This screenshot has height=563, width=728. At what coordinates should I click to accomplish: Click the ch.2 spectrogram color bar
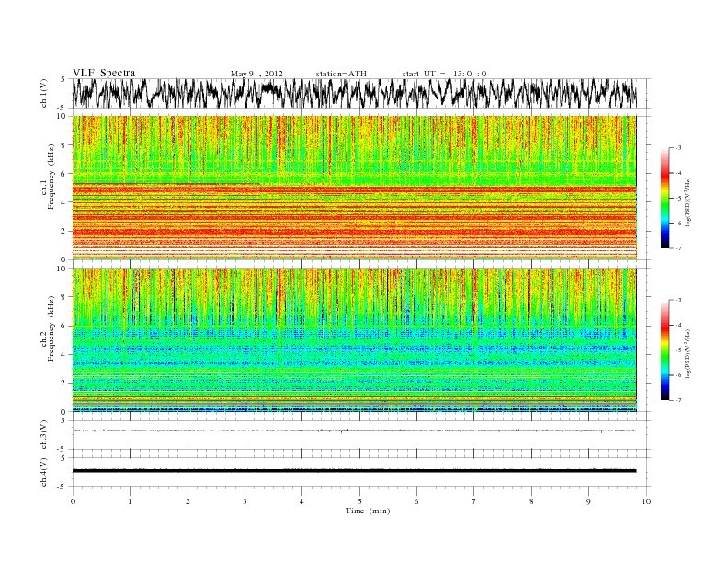pos(665,350)
